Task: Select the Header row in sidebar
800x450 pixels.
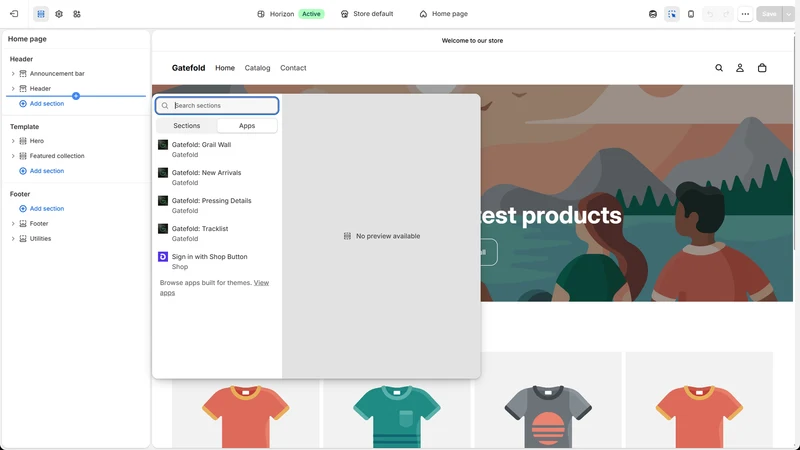Action: [x=40, y=89]
